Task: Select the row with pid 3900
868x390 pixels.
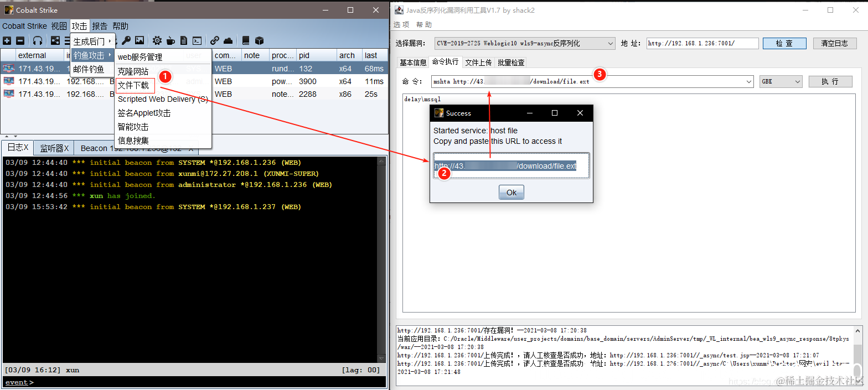Action: pos(194,81)
